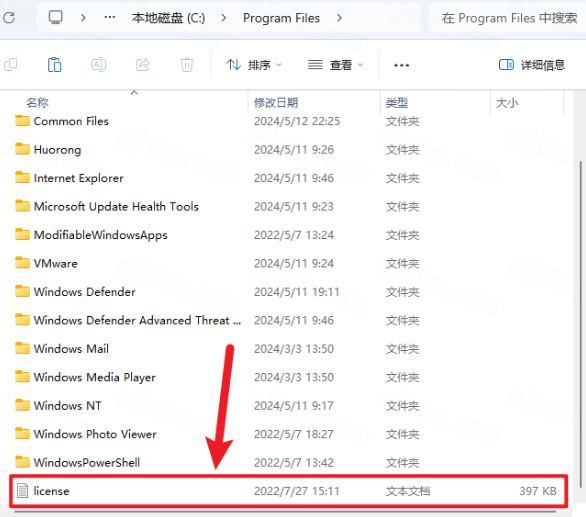Expand the chevron after 本地磁盘 (C:)
Screen dimensions: 586x517
pyautogui.click(x=223, y=18)
